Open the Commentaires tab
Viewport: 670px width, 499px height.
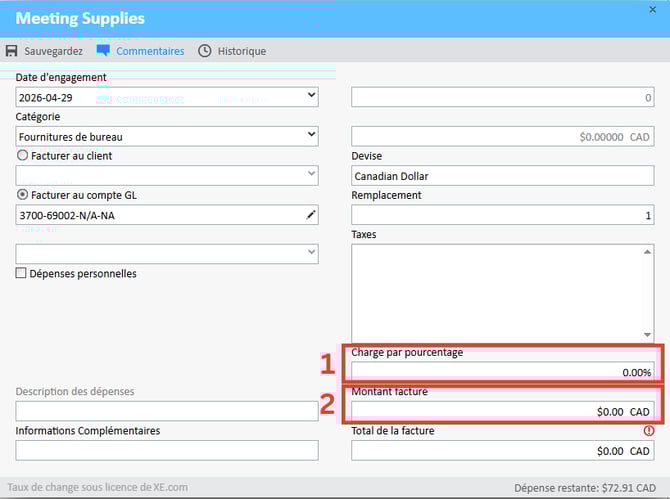[x=150, y=51]
